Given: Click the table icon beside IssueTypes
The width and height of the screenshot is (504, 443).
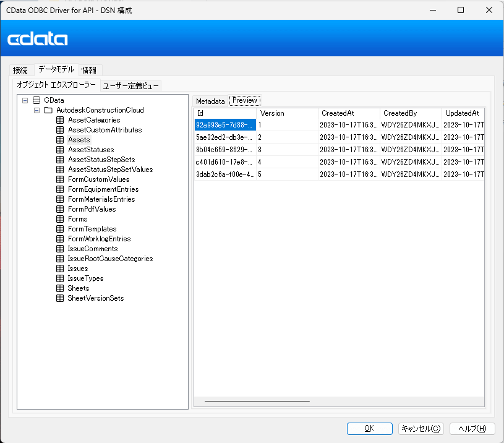Looking at the screenshot, I should (x=60, y=278).
